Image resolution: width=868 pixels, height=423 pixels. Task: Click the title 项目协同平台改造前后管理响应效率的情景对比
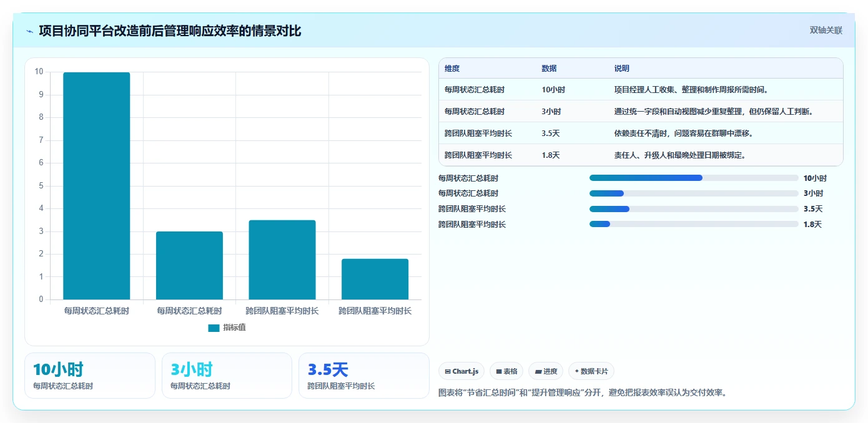click(170, 31)
